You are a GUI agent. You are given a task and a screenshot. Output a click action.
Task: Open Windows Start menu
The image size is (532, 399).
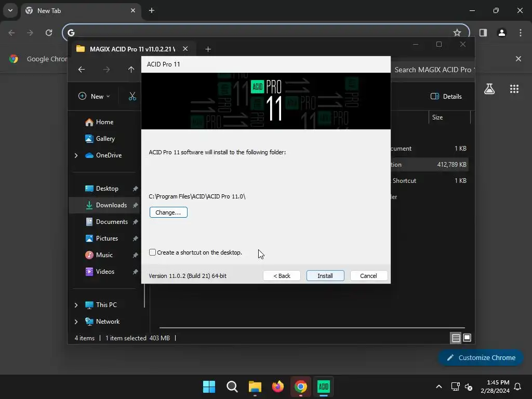click(x=209, y=387)
